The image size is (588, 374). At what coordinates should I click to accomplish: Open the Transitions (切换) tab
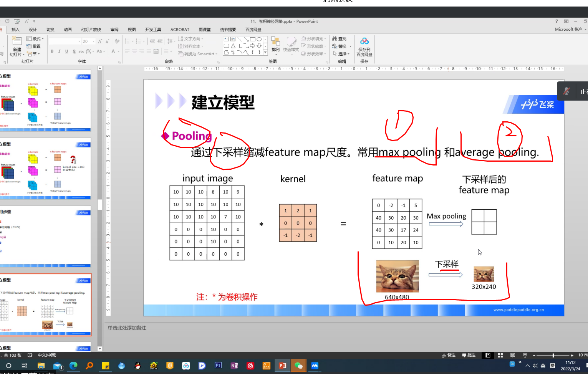pyautogui.click(x=50, y=30)
